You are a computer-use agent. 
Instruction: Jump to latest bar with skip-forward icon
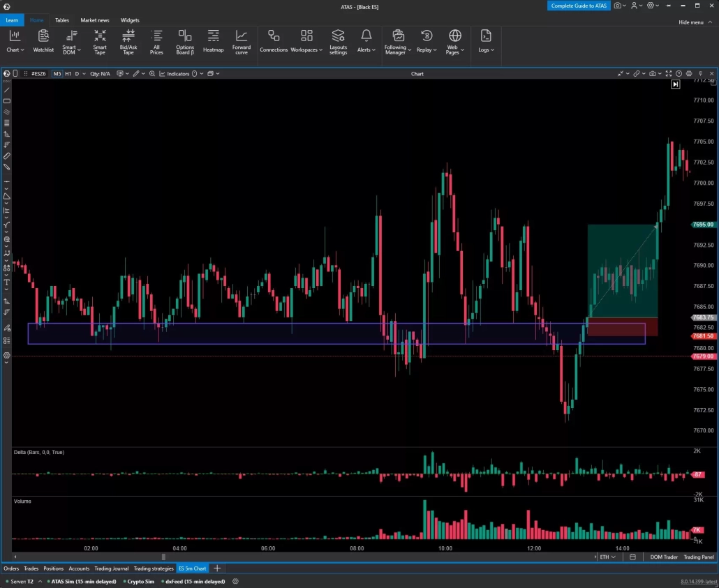[675, 84]
